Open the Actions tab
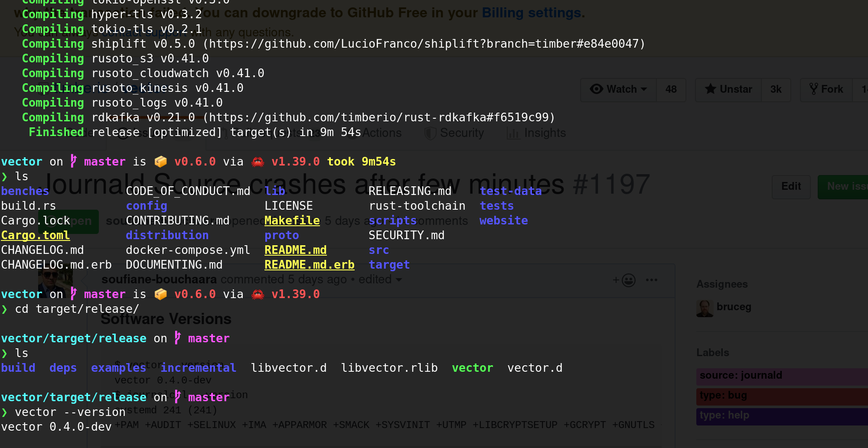 pos(382,133)
